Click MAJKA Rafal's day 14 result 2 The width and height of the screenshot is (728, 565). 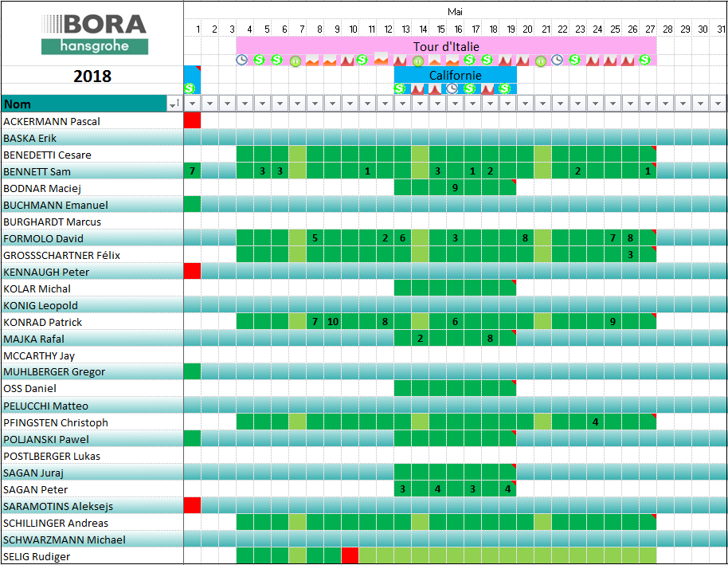click(x=421, y=338)
